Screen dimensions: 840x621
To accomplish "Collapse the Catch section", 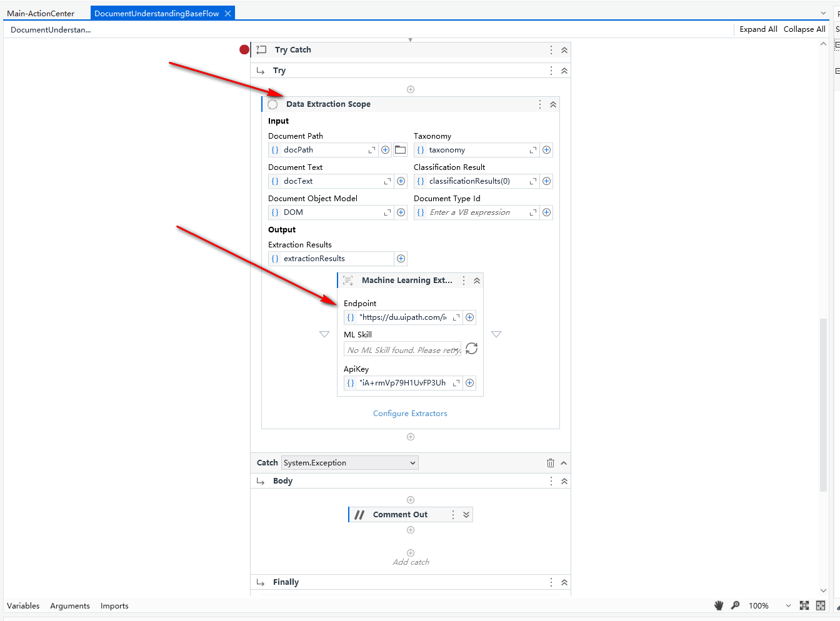I will click(564, 463).
